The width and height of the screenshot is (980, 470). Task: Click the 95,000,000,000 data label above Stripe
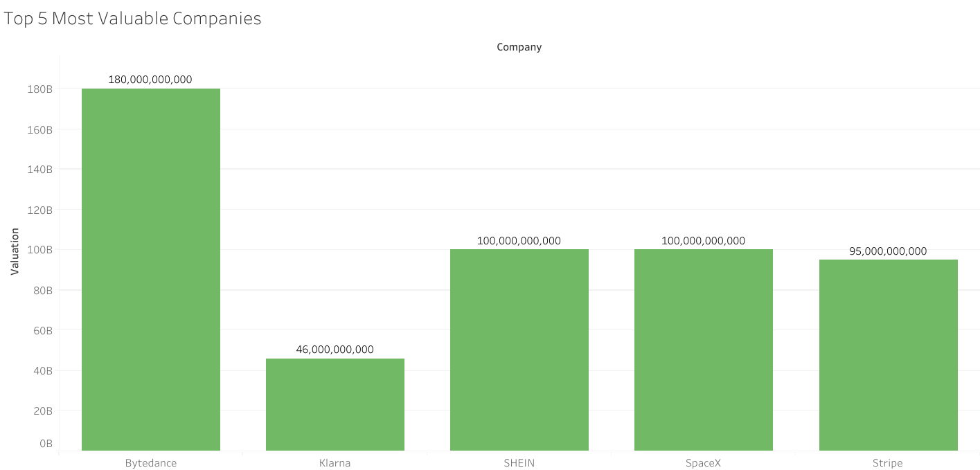(888, 251)
